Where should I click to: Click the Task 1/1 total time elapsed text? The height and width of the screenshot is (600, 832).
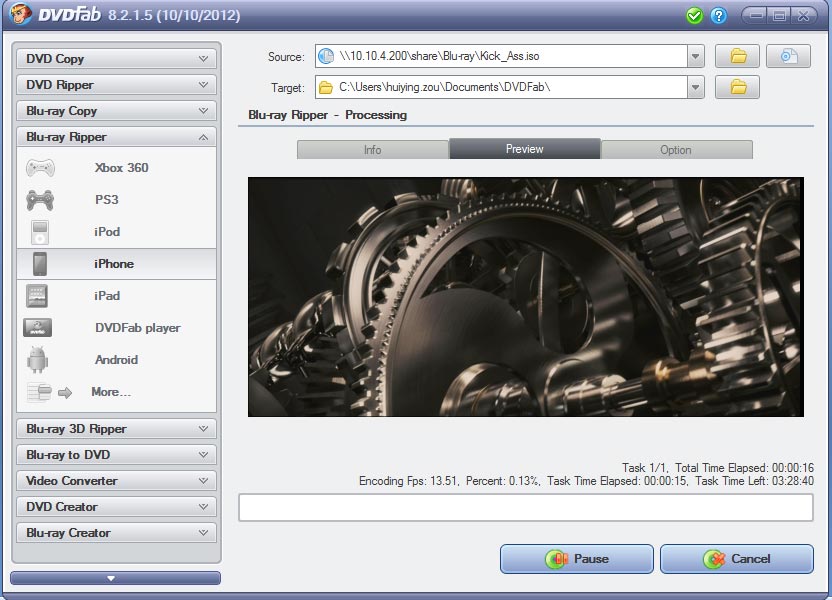tap(718, 468)
